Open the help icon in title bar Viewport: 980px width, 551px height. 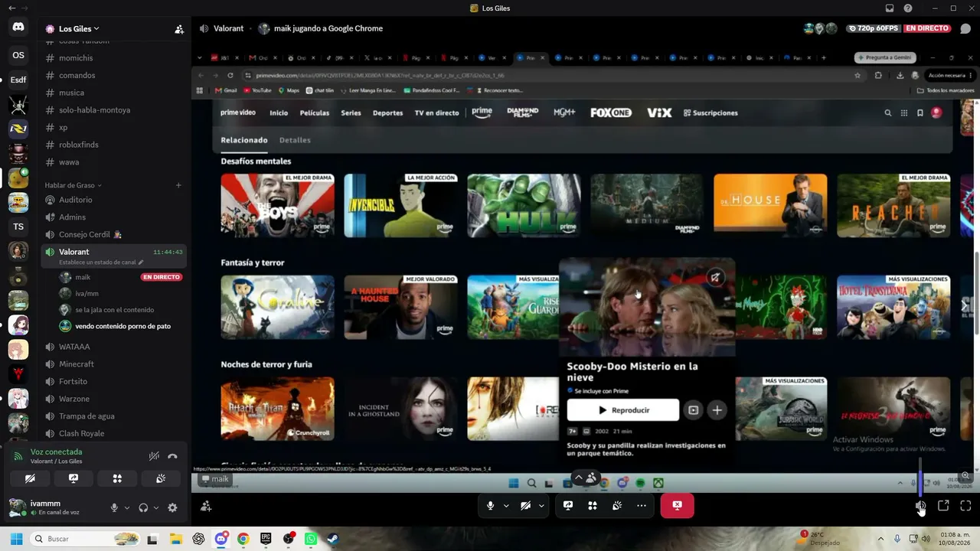pos(908,8)
